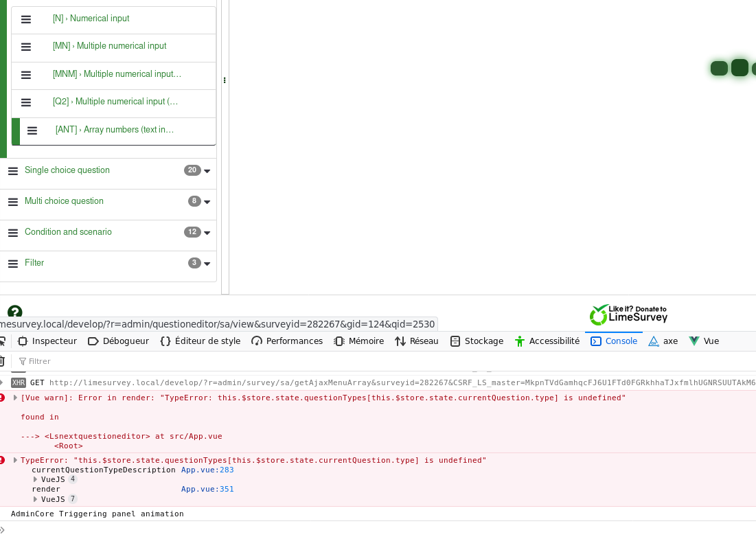
Task: Click the XHR badge on the GET request
Action: pyautogui.click(x=19, y=382)
